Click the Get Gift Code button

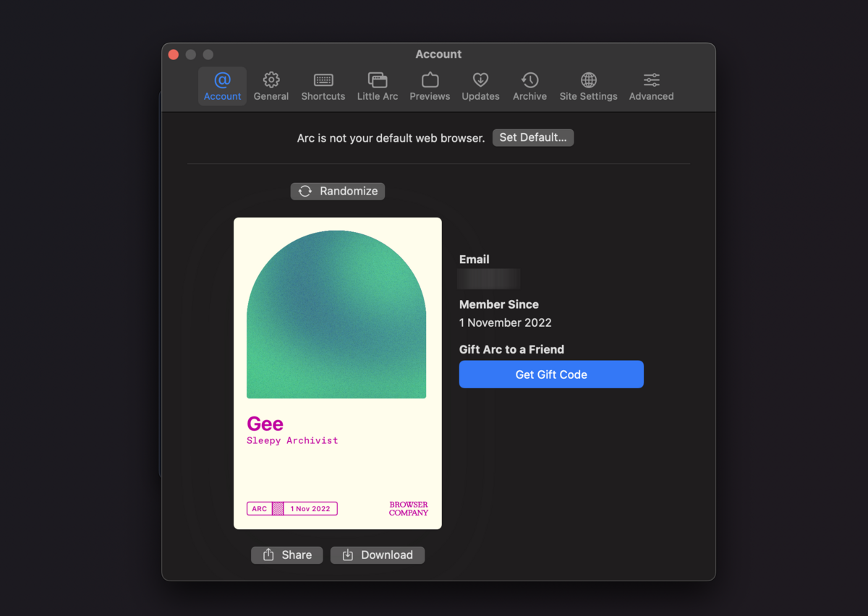pos(551,375)
